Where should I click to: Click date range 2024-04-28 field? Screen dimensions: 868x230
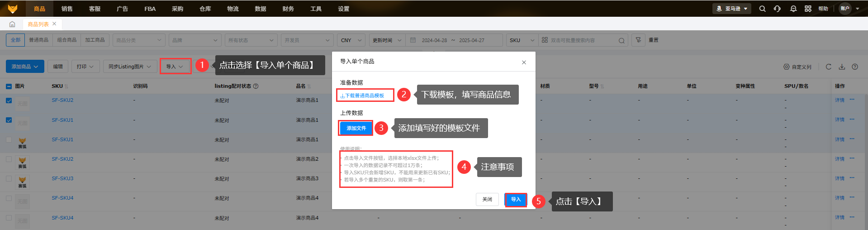click(x=434, y=40)
